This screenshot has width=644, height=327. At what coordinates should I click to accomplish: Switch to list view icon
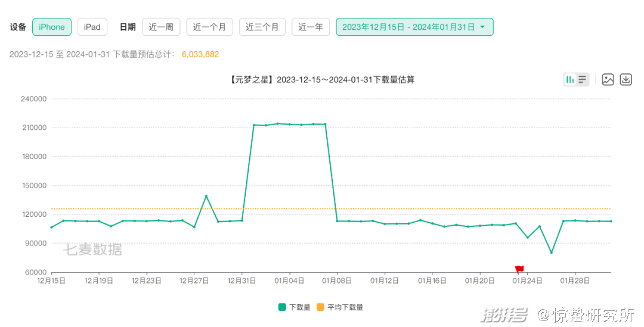(x=582, y=79)
